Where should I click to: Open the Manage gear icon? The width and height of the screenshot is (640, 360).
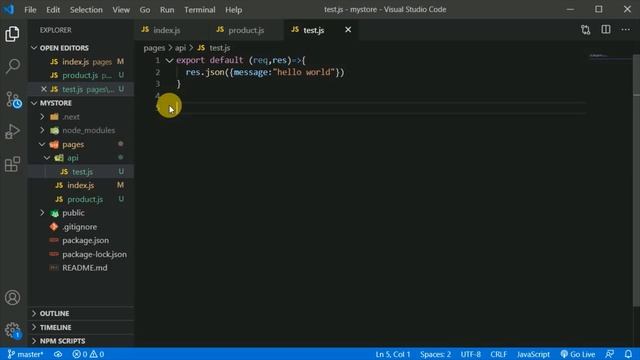tap(12, 329)
